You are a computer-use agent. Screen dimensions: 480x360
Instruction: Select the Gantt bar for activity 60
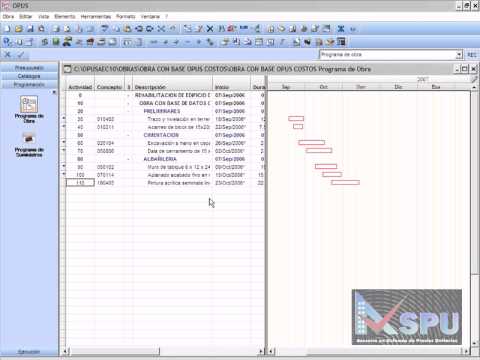312,142
